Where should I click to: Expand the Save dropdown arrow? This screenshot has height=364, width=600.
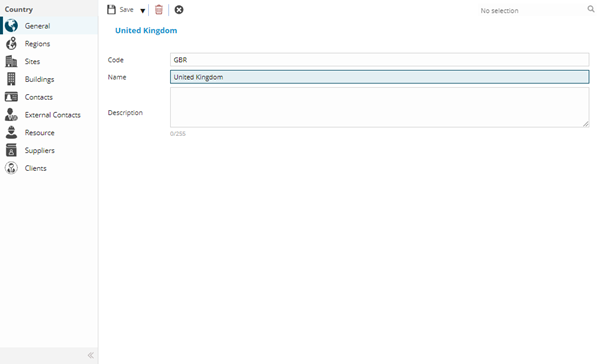142,11
